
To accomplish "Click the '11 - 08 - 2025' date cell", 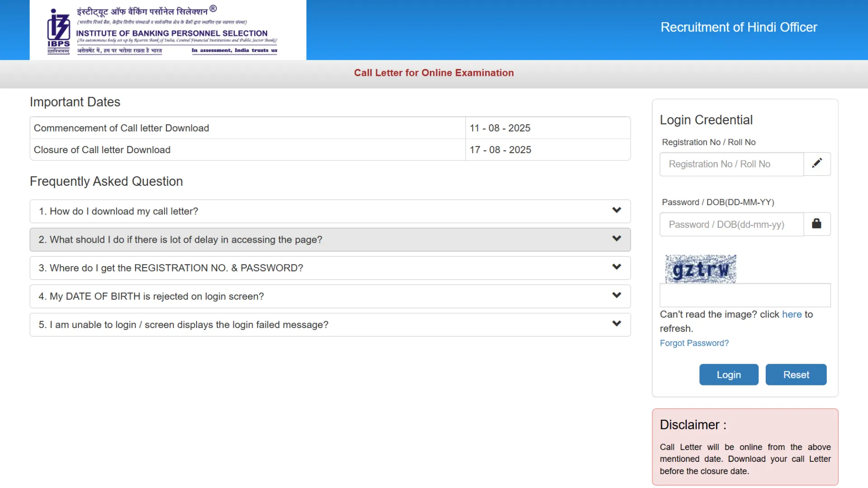I will tap(548, 128).
